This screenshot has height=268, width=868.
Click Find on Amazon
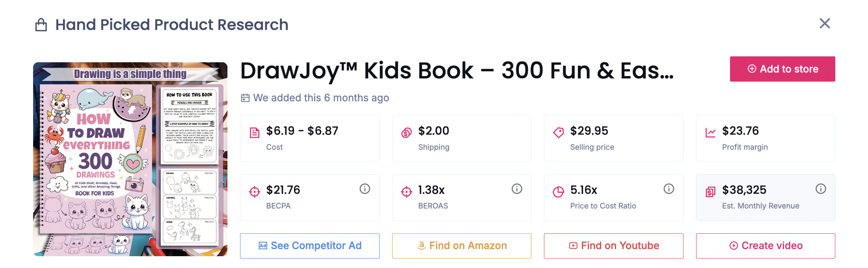462,246
